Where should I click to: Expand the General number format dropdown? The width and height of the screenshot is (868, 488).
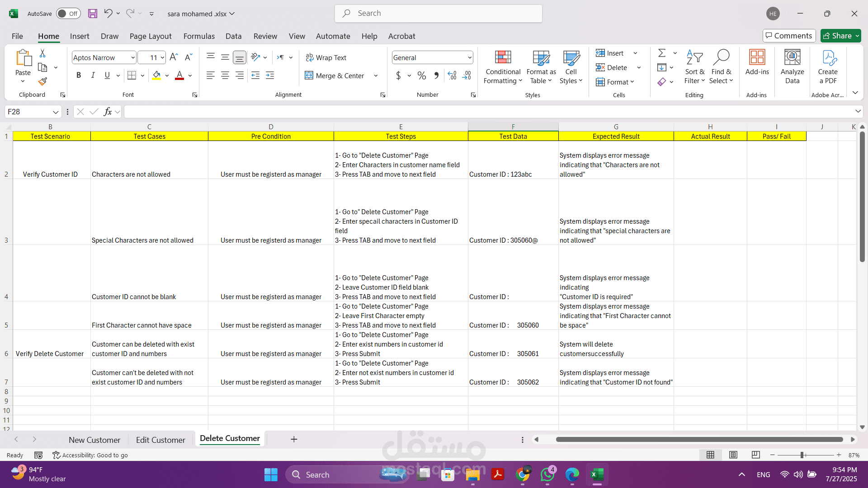(x=469, y=58)
